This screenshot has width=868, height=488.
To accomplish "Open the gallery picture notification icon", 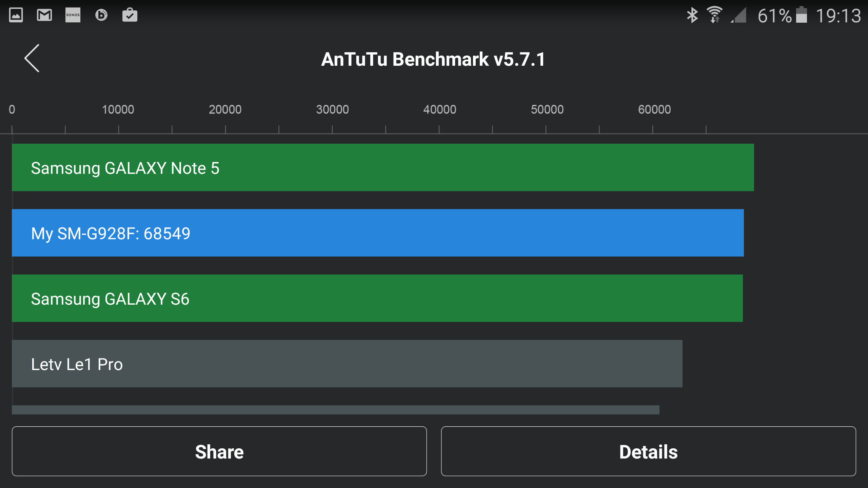I will (x=16, y=15).
